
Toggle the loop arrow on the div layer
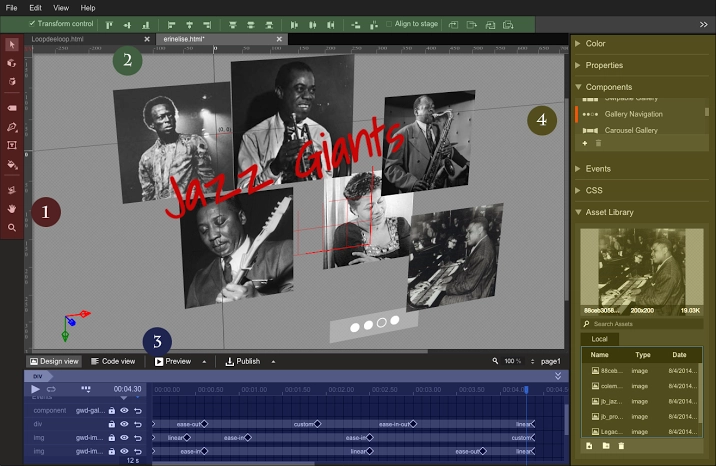(x=137, y=424)
